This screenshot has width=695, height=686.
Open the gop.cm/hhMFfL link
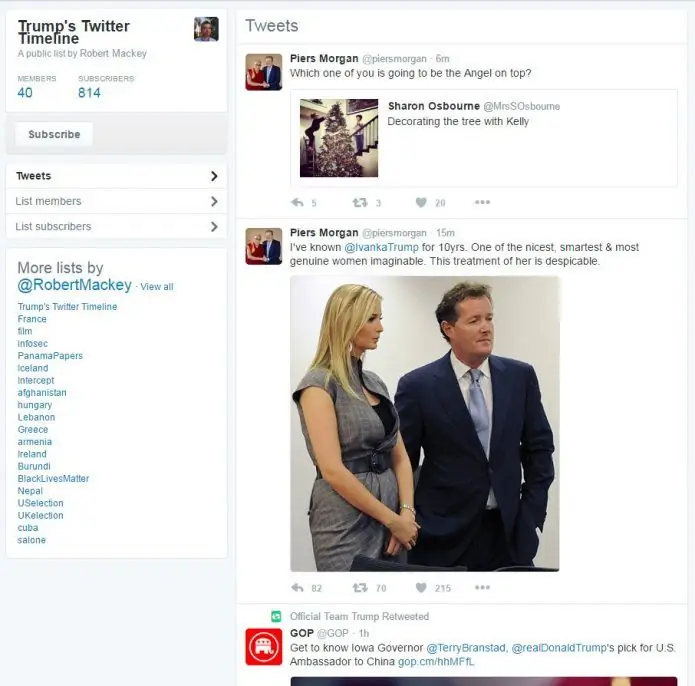[x=436, y=662]
